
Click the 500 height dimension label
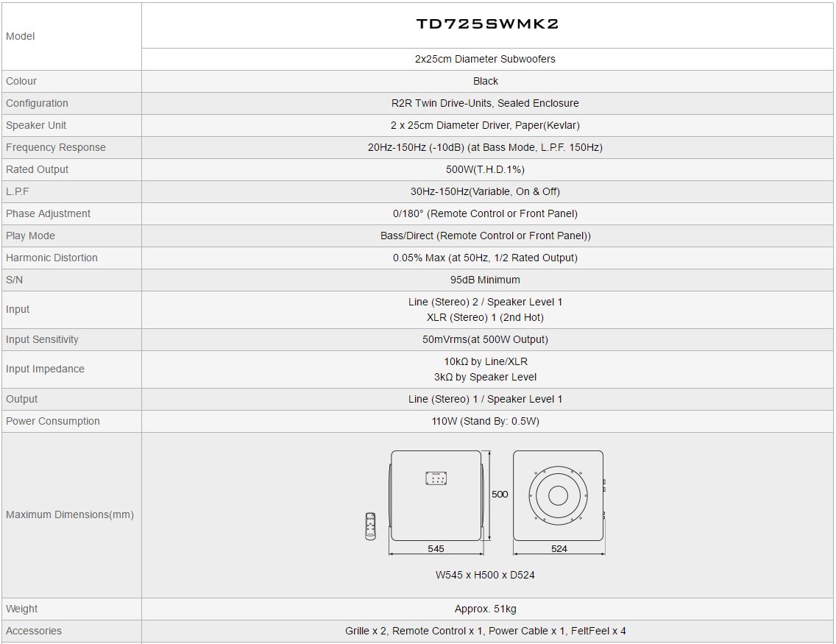click(500, 494)
